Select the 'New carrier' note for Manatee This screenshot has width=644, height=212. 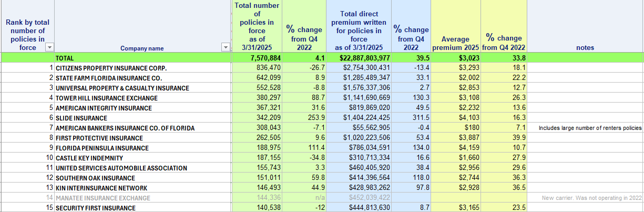(x=592, y=198)
